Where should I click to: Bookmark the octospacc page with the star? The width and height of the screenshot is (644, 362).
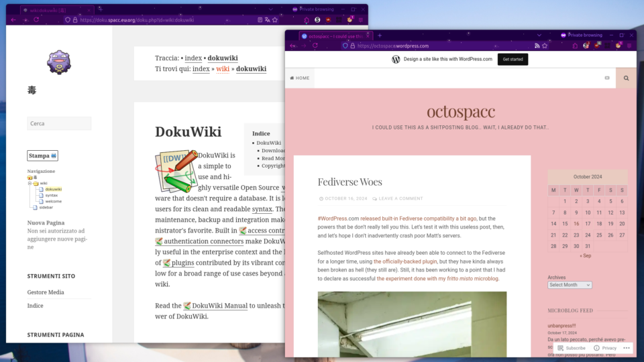545,46
